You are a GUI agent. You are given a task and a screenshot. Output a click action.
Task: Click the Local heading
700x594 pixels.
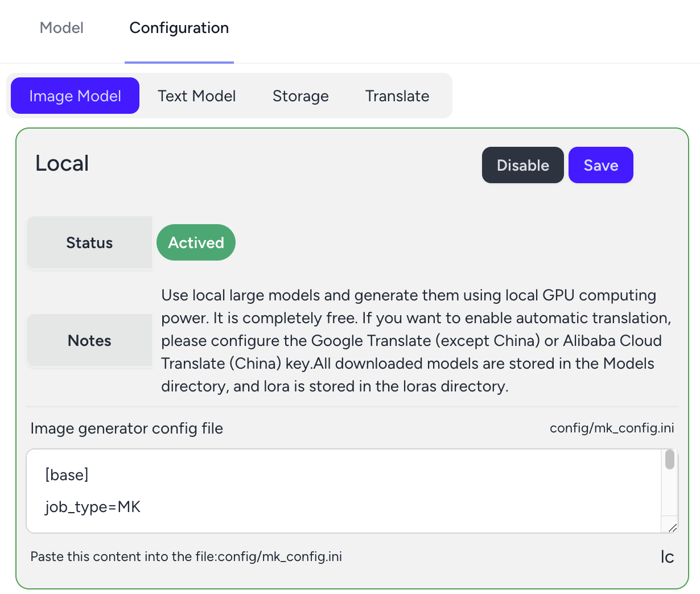click(x=62, y=163)
